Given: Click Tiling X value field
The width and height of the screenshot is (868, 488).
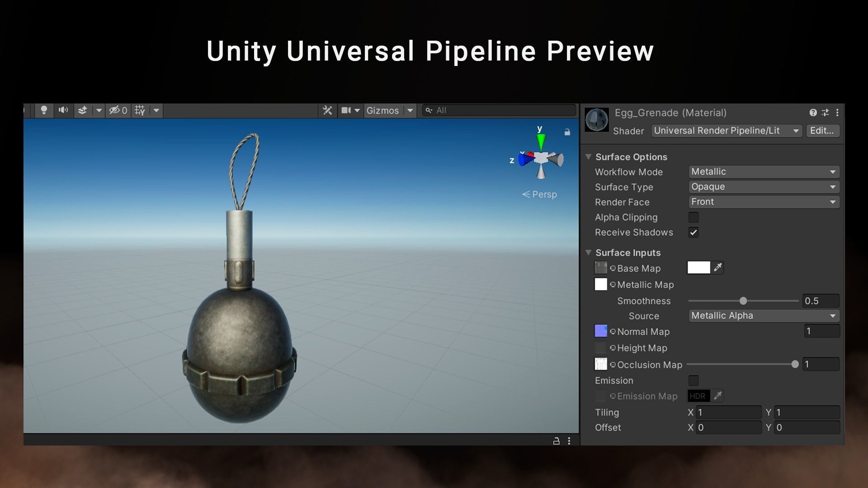Looking at the screenshot, I should point(729,413).
